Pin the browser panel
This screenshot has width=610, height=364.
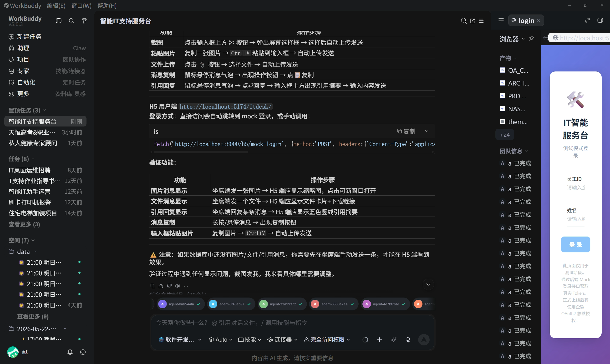coord(531,39)
